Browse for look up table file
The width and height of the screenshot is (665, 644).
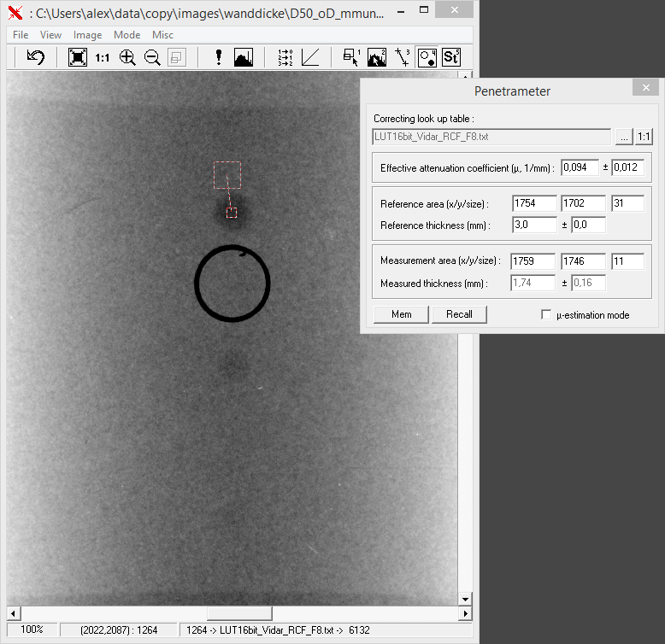624,137
